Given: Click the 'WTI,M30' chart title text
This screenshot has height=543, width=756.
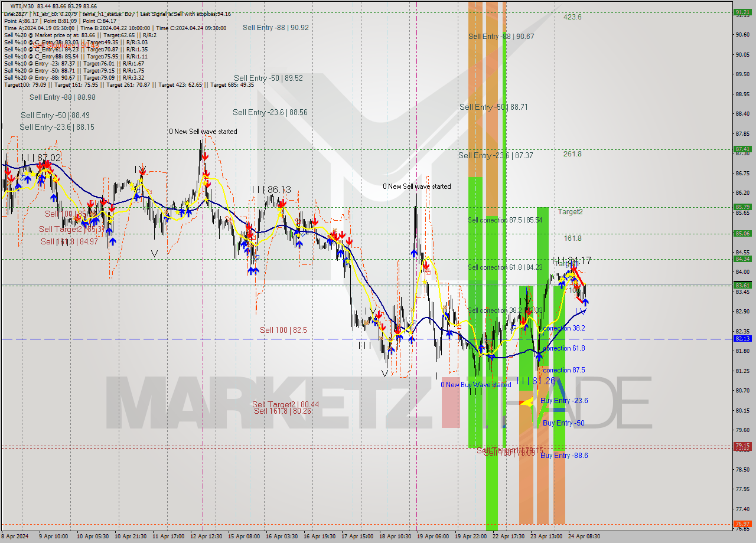Looking at the screenshot, I should [x=22, y=6].
